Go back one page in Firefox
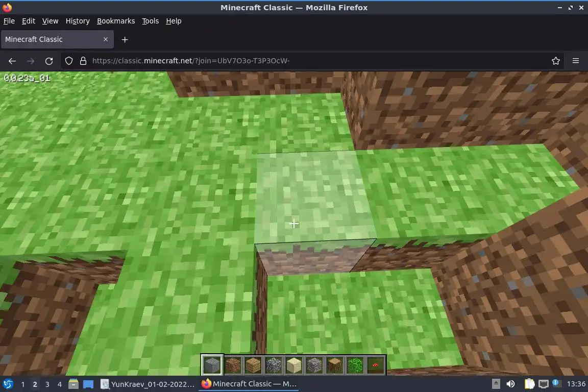The image size is (588, 392). tap(12, 61)
